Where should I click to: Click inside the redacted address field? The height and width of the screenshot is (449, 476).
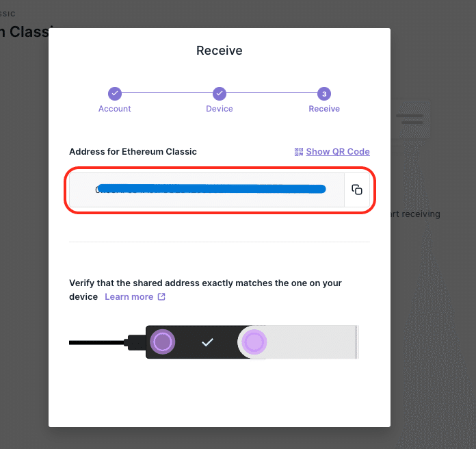coord(205,190)
